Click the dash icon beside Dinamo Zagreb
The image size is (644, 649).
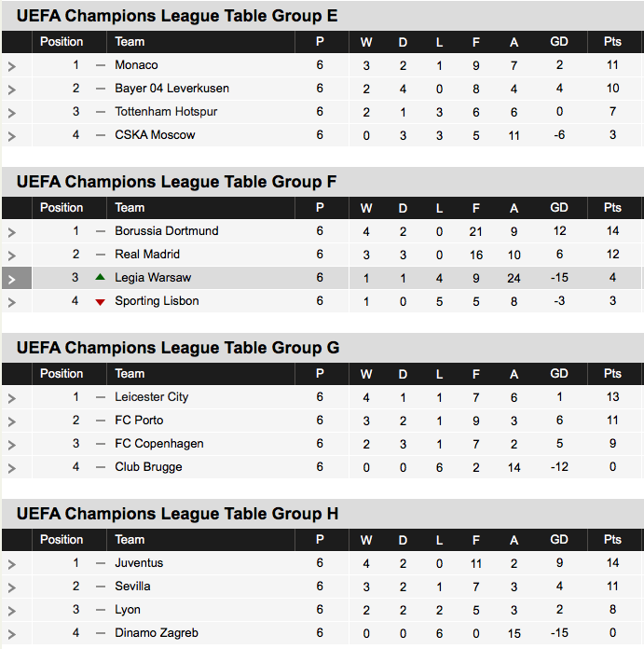pos(101,633)
